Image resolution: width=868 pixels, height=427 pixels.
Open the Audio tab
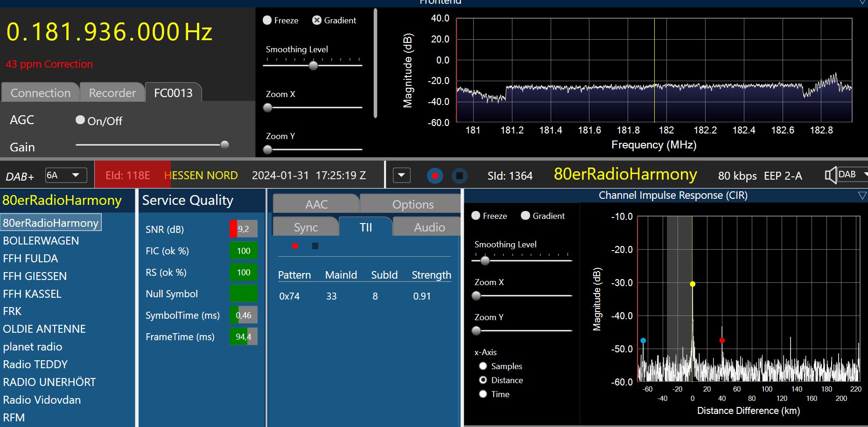(429, 227)
